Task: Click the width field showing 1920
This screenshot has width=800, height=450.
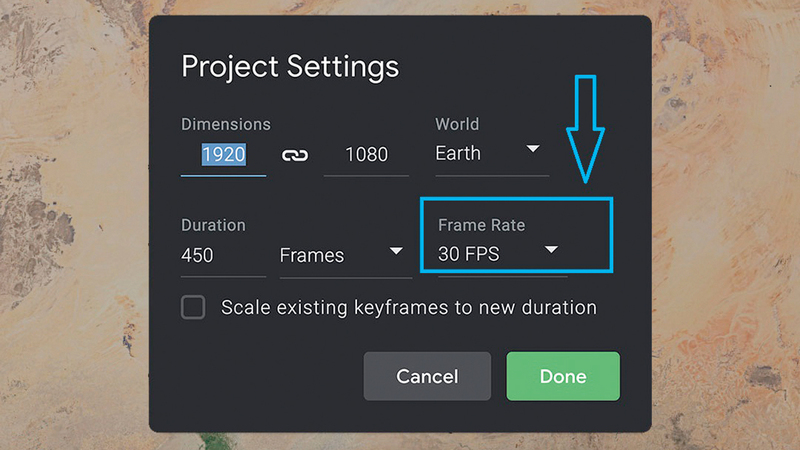Action: click(x=224, y=155)
